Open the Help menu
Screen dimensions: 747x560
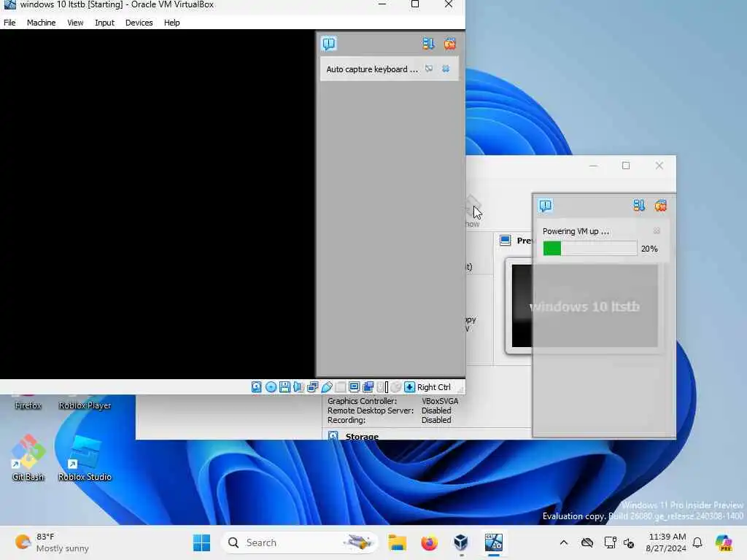(x=171, y=23)
